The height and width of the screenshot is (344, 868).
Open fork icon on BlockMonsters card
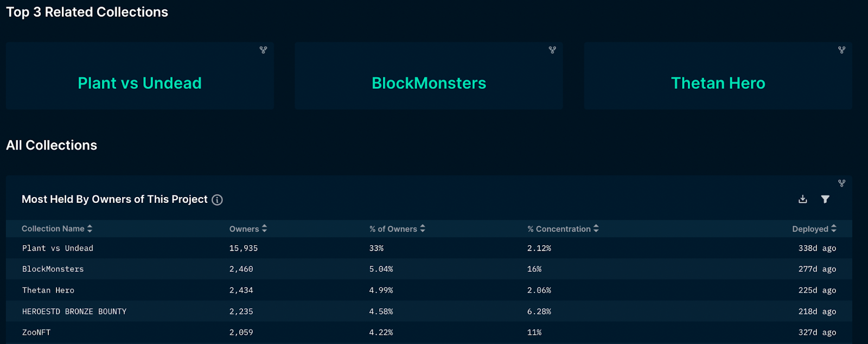(552, 50)
